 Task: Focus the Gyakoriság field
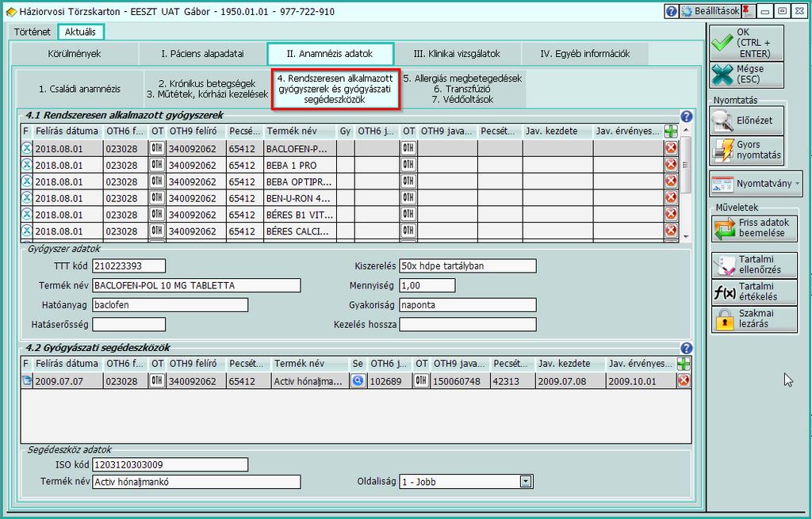click(x=468, y=305)
